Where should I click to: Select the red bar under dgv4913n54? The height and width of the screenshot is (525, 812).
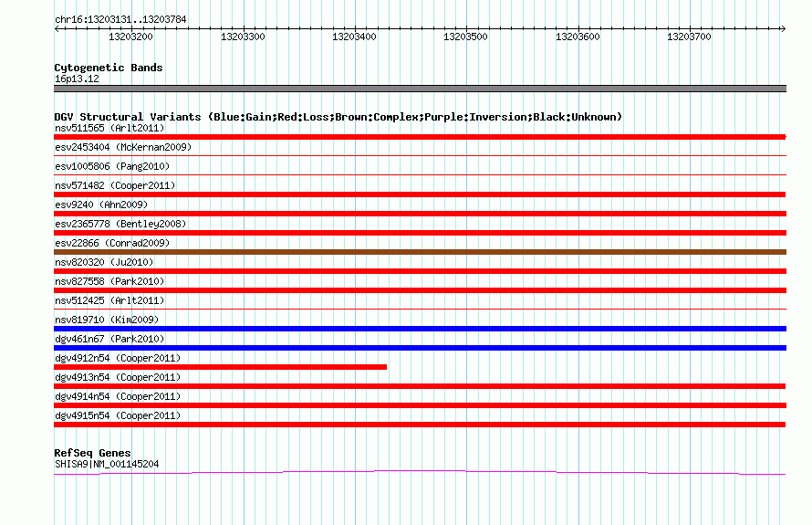pos(420,386)
